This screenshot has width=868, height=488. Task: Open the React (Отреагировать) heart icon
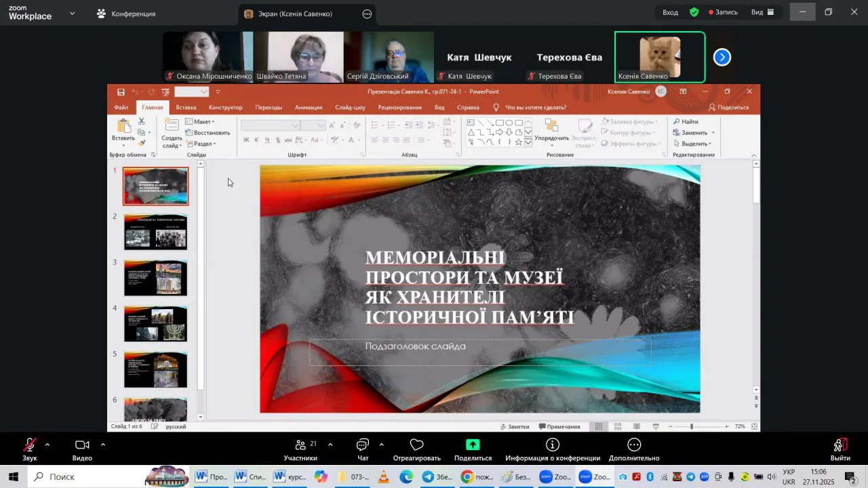417,445
